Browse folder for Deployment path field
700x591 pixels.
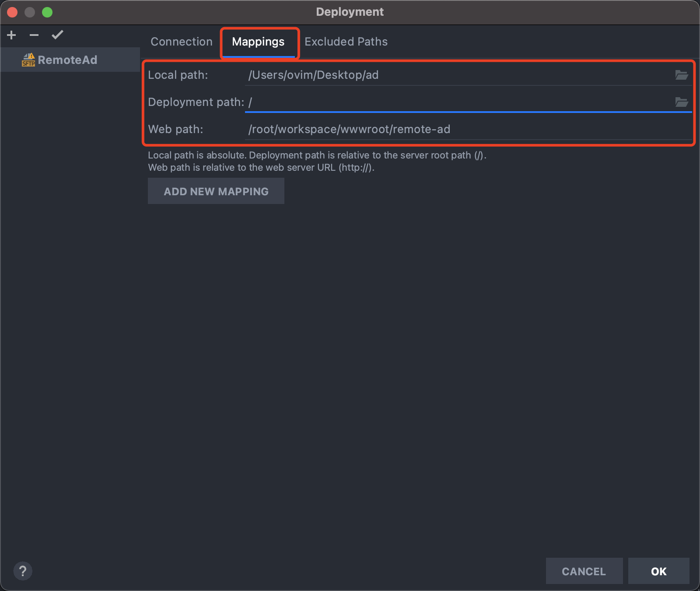click(x=681, y=102)
